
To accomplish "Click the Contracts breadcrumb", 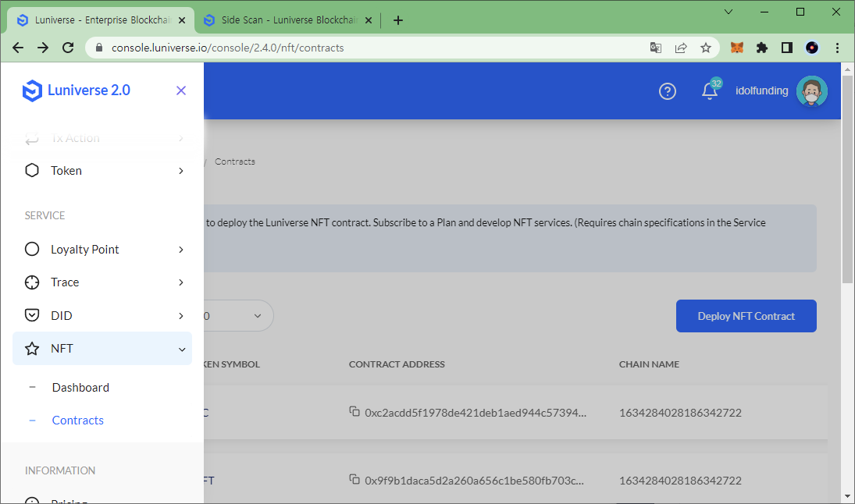I will click(234, 161).
